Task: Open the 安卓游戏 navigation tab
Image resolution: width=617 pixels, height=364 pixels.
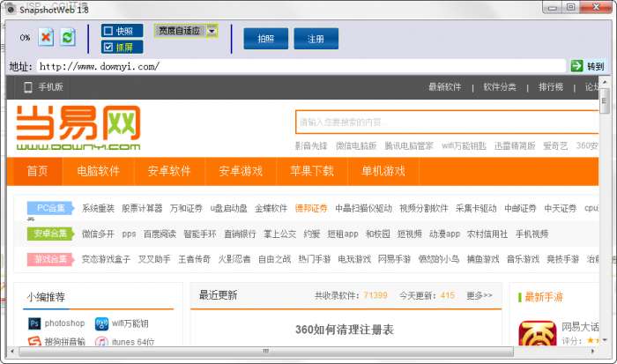Action: 241,171
